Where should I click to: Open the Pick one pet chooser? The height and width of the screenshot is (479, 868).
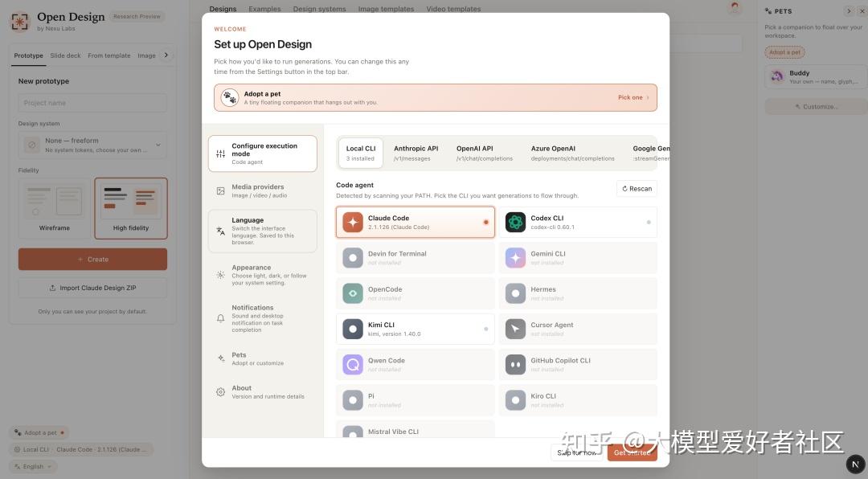pyautogui.click(x=633, y=97)
